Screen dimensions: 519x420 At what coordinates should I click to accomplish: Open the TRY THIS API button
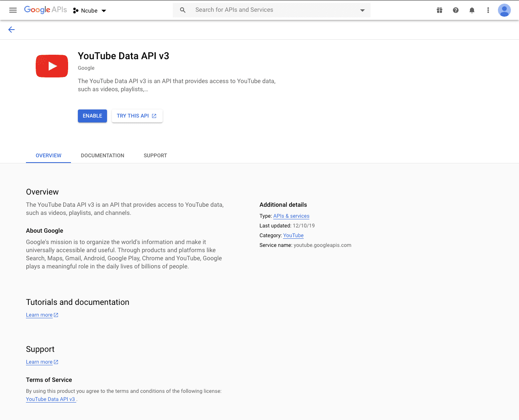click(137, 116)
